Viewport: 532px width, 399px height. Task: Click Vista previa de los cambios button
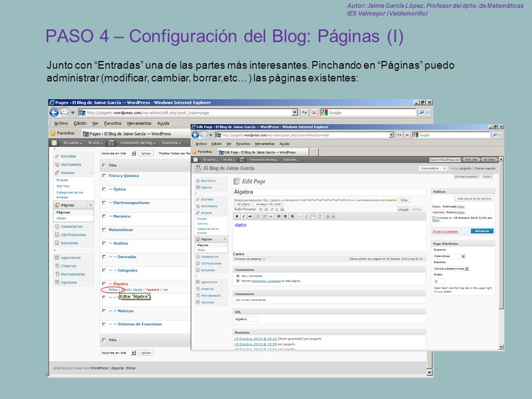(474, 198)
